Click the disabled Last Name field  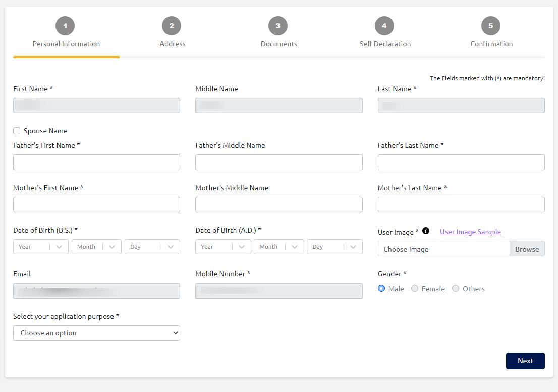point(461,105)
